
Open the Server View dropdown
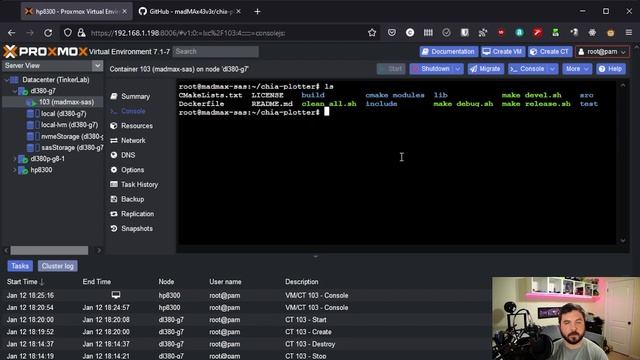tap(98, 65)
